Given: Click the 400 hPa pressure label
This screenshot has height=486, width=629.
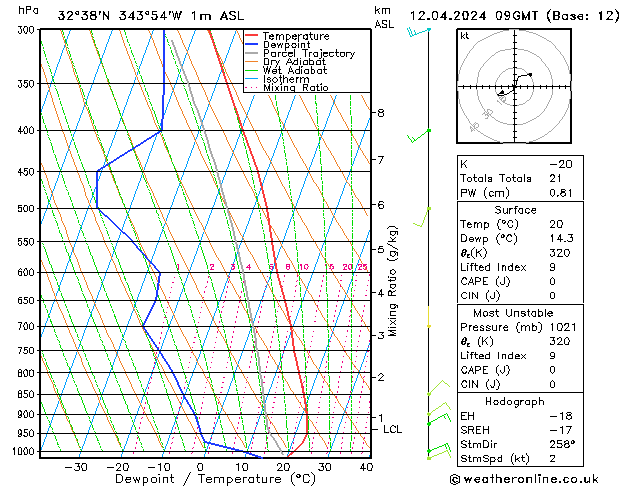Looking at the screenshot, I should [x=28, y=130].
